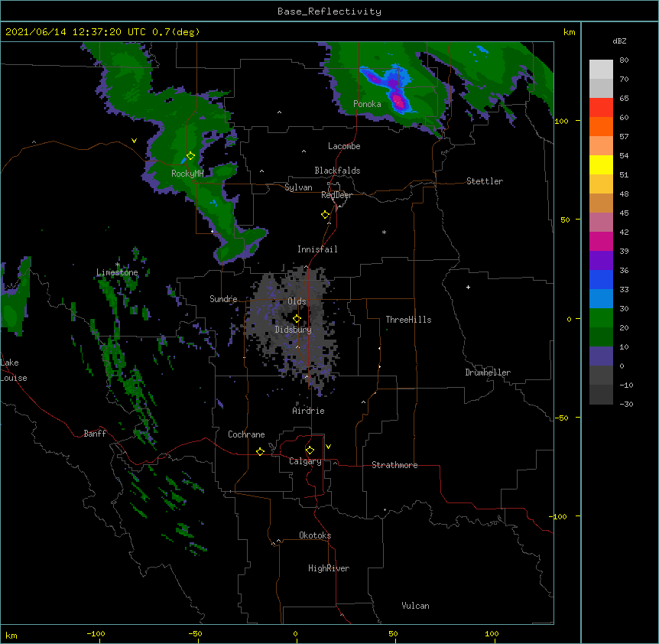Image resolution: width=659 pixels, height=644 pixels.
Task: Click the Sundre town label
Action: (223, 299)
